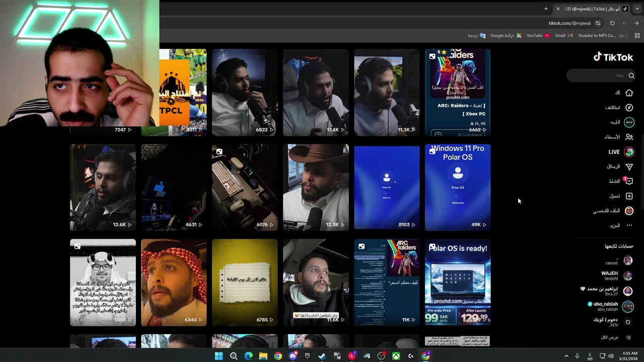Click the microphone tray icon
The height and width of the screenshot is (362, 644).
coord(577,356)
